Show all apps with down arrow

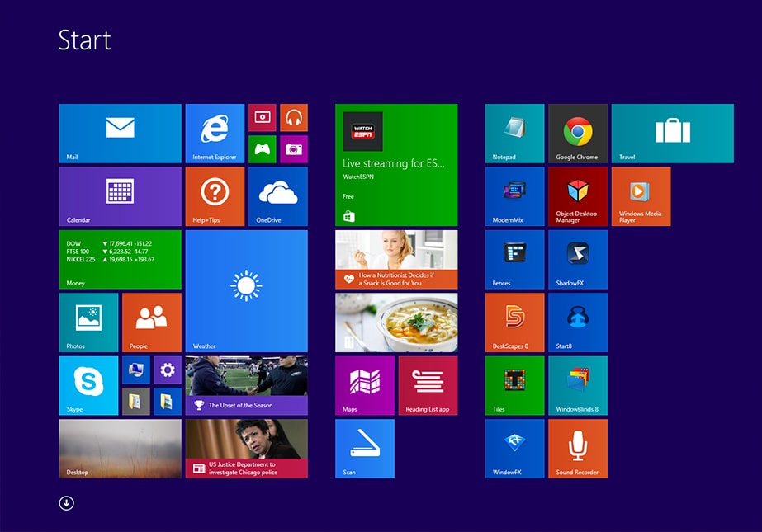pyautogui.click(x=67, y=503)
